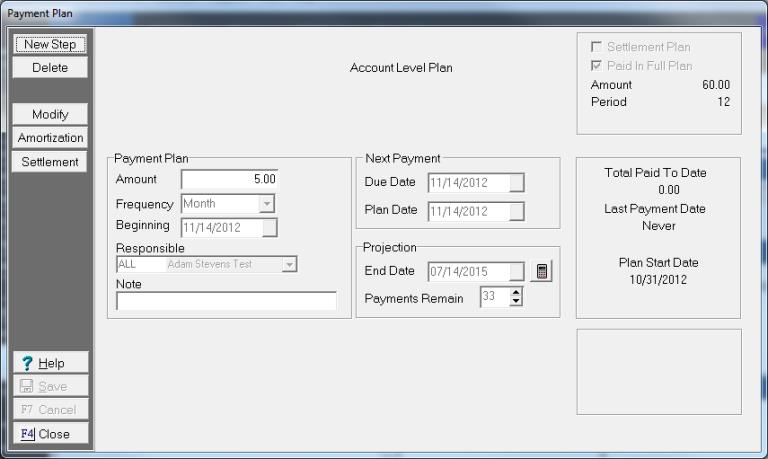Toggle the Paid In Full Plan checkbox
The height and width of the screenshot is (459, 768).
click(597, 65)
